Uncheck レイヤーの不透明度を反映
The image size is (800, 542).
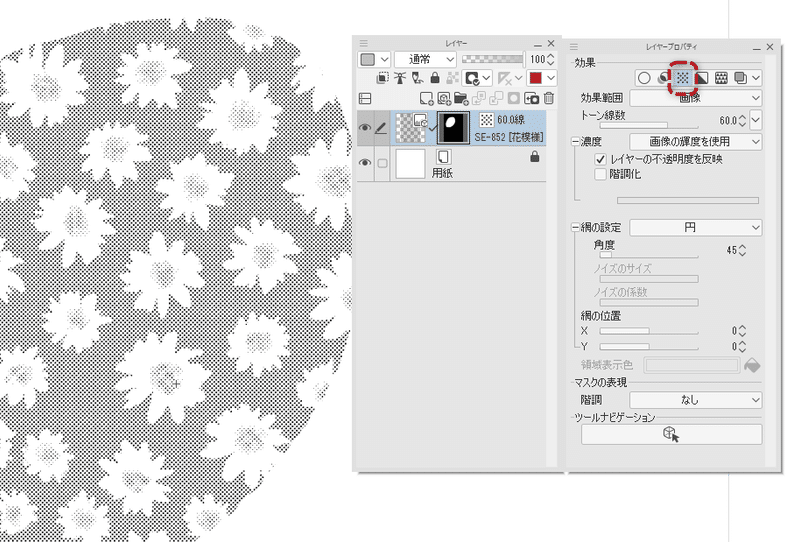click(601, 159)
